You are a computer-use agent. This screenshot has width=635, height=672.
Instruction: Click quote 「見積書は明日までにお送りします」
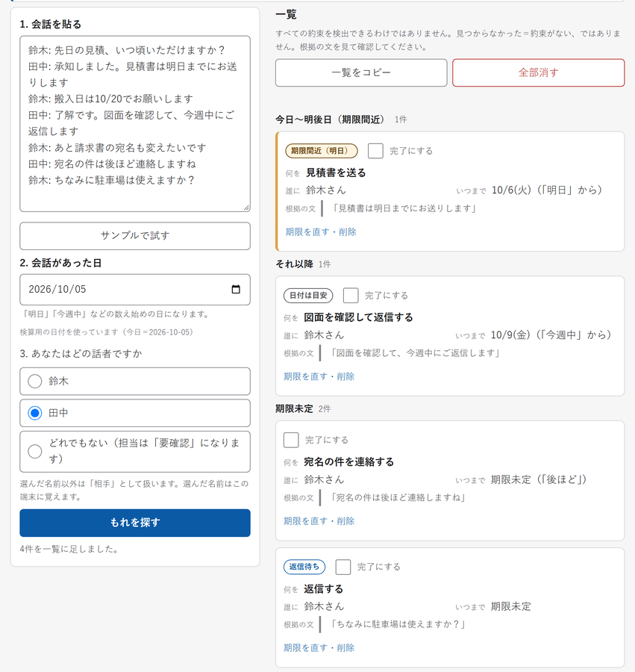tap(404, 209)
